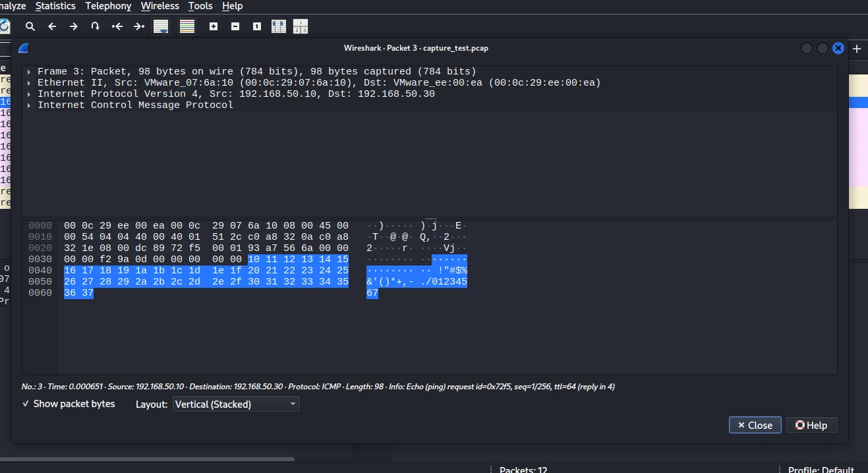Viewport: 868px width, 473px height.
Task: Toggle auto-scroll during live capture icon
Action: pyautogui.click(x=161, y=26)
